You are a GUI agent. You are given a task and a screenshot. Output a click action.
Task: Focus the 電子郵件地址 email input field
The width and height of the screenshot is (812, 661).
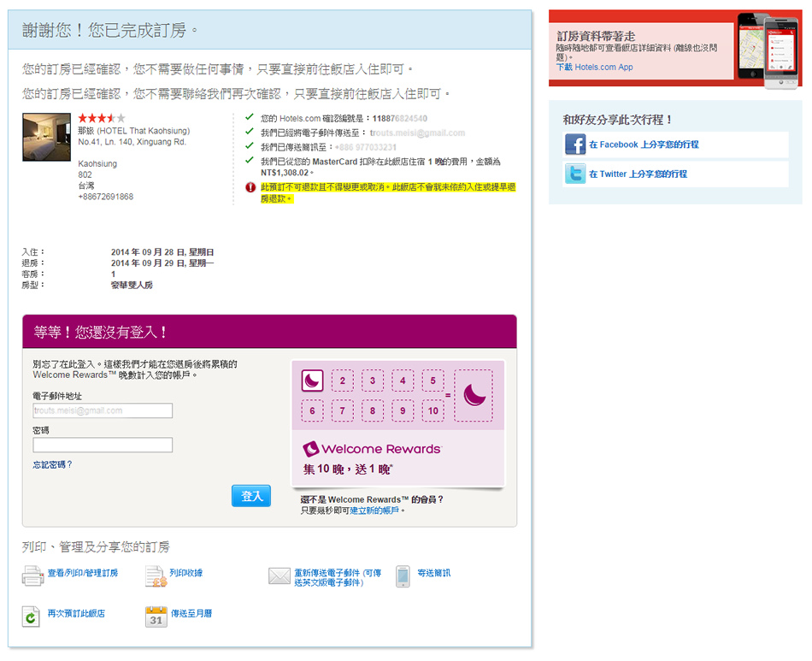(x=103, y=410)
